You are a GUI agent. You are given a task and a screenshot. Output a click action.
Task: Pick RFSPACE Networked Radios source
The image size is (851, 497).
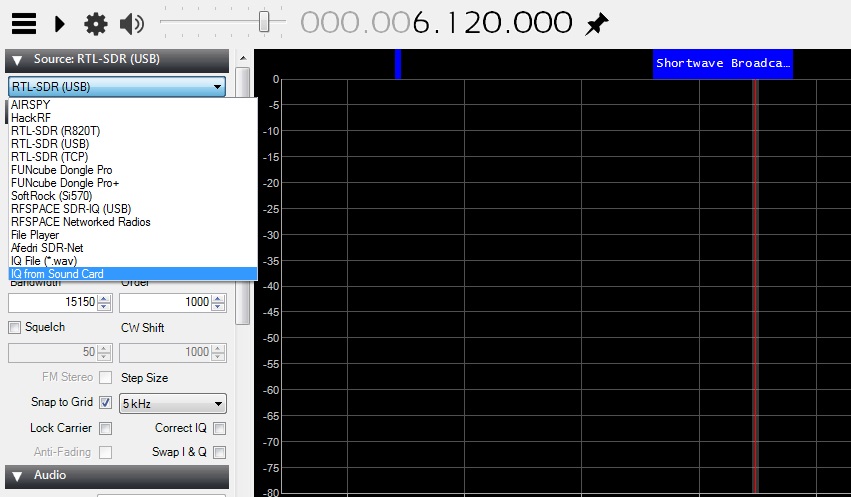[x=133, y=222]
